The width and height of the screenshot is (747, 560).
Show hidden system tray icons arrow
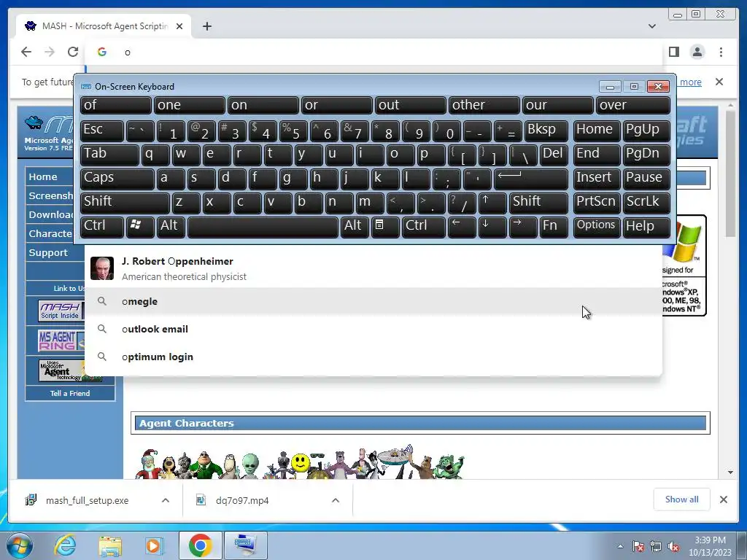[620, 546]
